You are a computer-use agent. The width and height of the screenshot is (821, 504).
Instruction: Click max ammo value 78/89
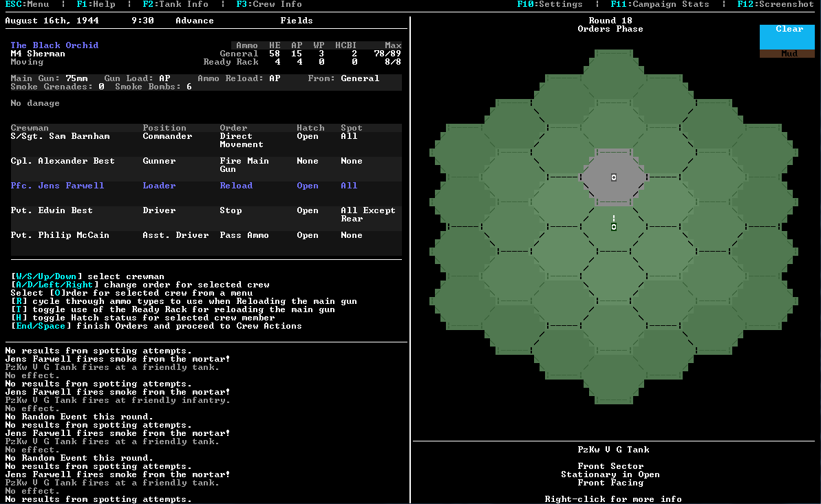click(387, 54)
